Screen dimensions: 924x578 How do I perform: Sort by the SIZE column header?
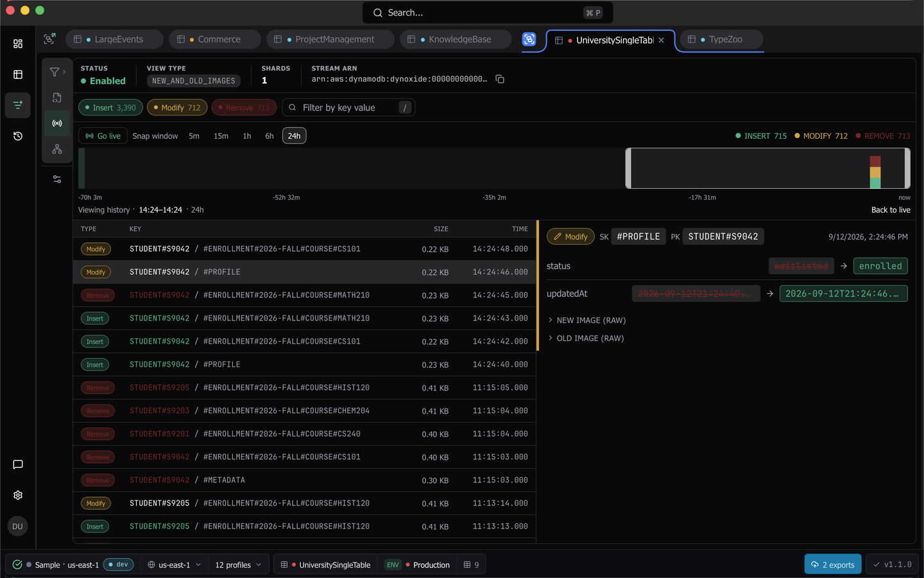point(441,229)
